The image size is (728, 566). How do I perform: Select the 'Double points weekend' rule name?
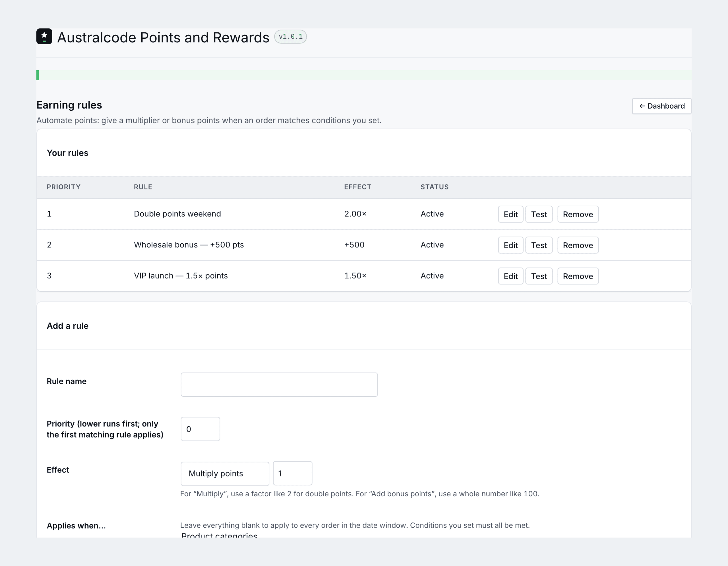(177, 214)
